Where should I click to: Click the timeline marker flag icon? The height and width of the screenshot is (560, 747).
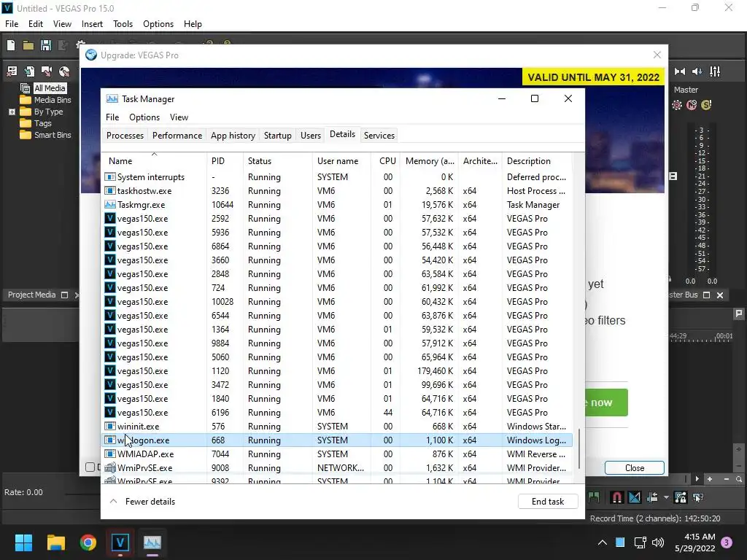tap(738, 314)
